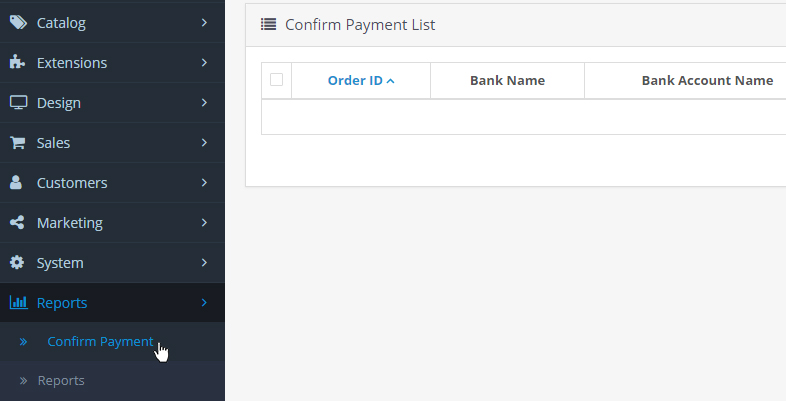Open the Confirm Payment submenu item
This screenshot has width=786, height=401.
click(x=100, y=342)
